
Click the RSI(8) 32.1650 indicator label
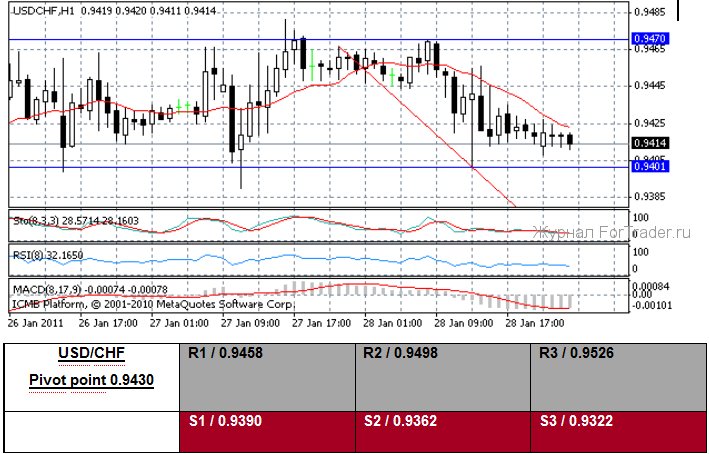tap(47, 255)
